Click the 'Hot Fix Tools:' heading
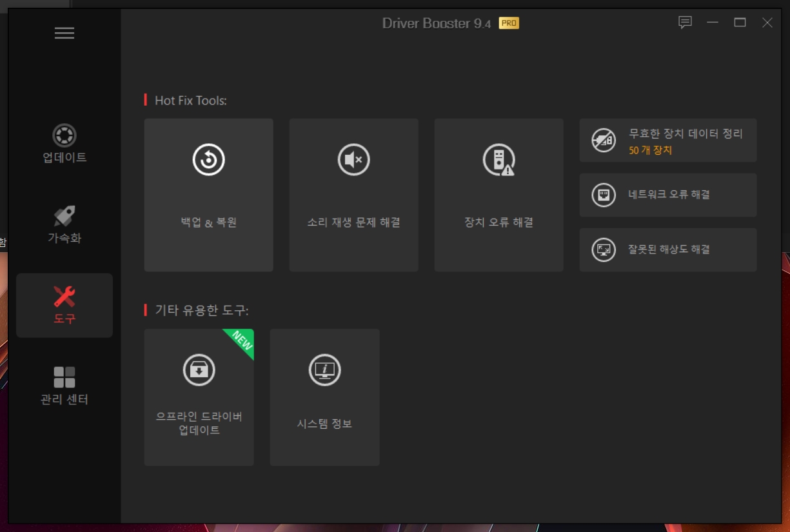 191,101
